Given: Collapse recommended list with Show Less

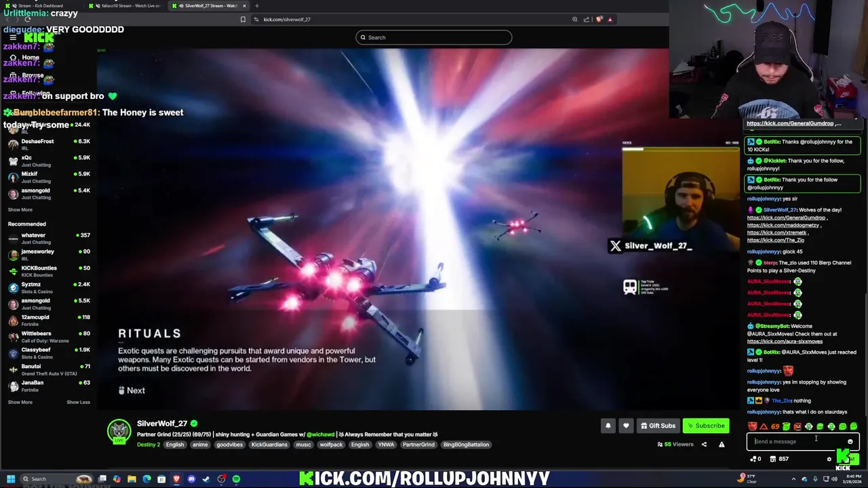Looking at the screenshot, I should click(x=78, y=402).
